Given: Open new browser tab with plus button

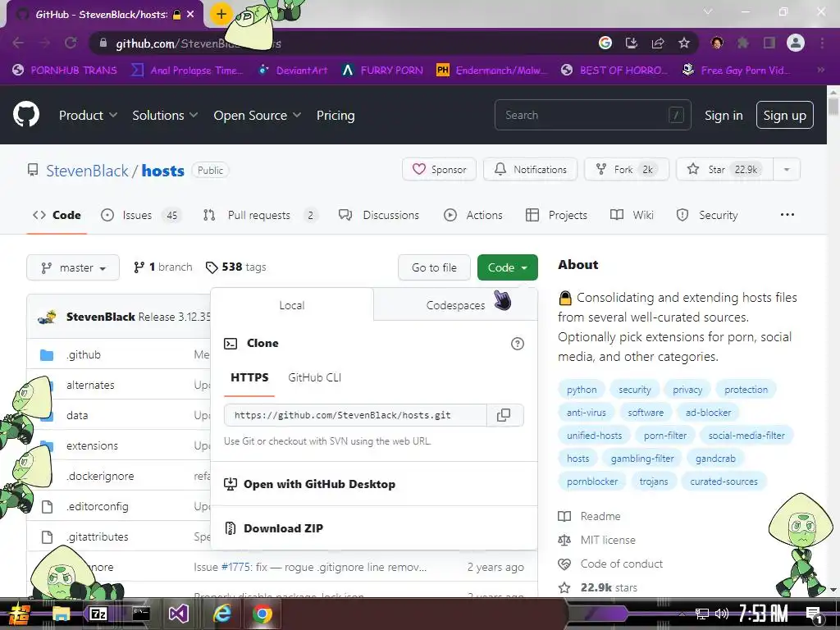Looking at the screenshot, I should tap(221, 14).
